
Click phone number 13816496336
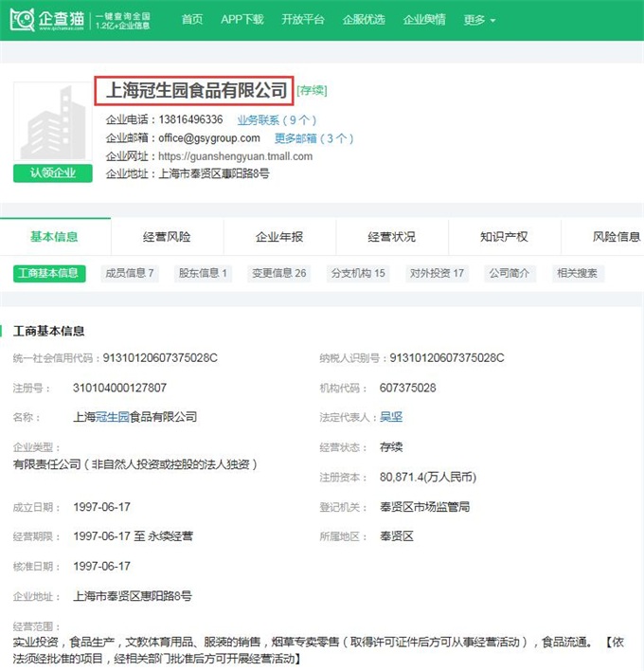click(190, 119)
